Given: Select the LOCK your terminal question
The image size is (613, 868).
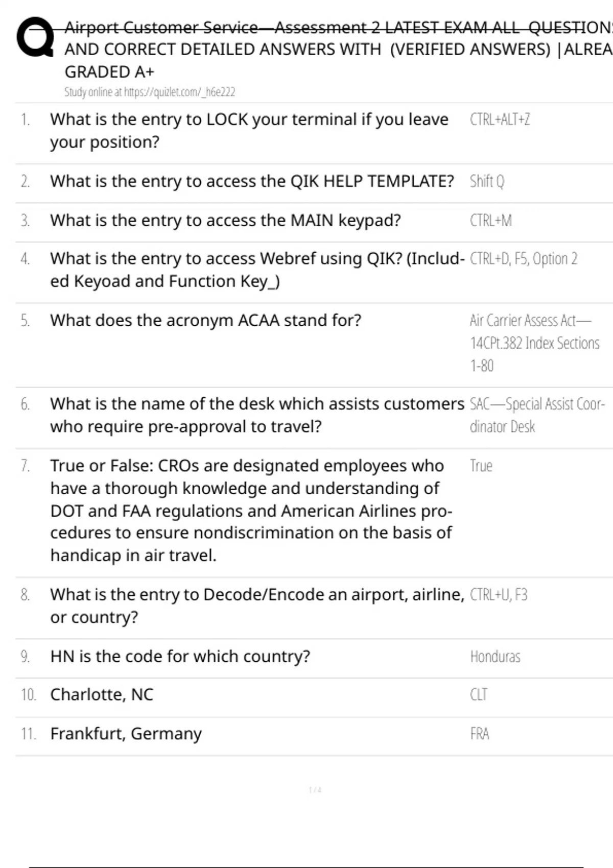Looking at the screenshot, I should (249, 130).
